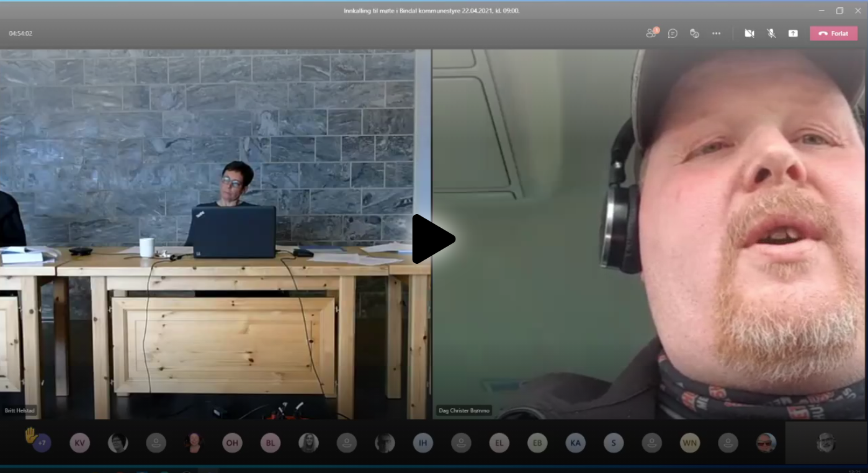
Task: Open the meeting chat icon
Action: click(673, 34)
